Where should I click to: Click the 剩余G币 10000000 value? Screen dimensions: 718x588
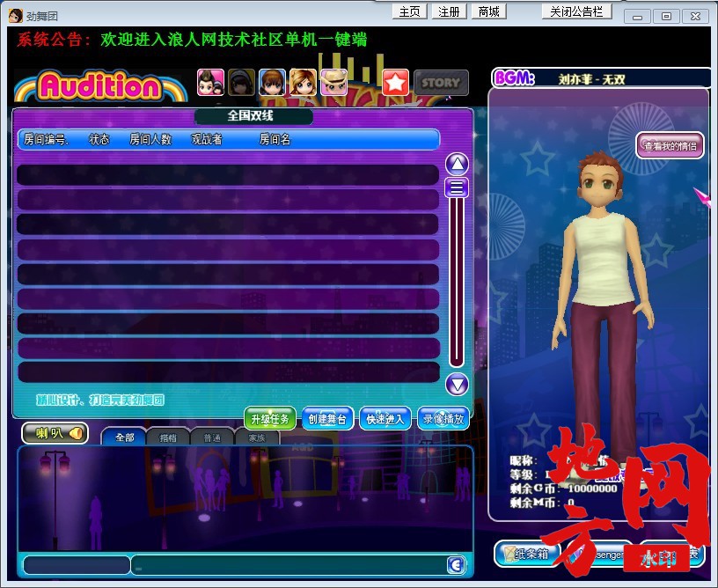pos(592,489)
